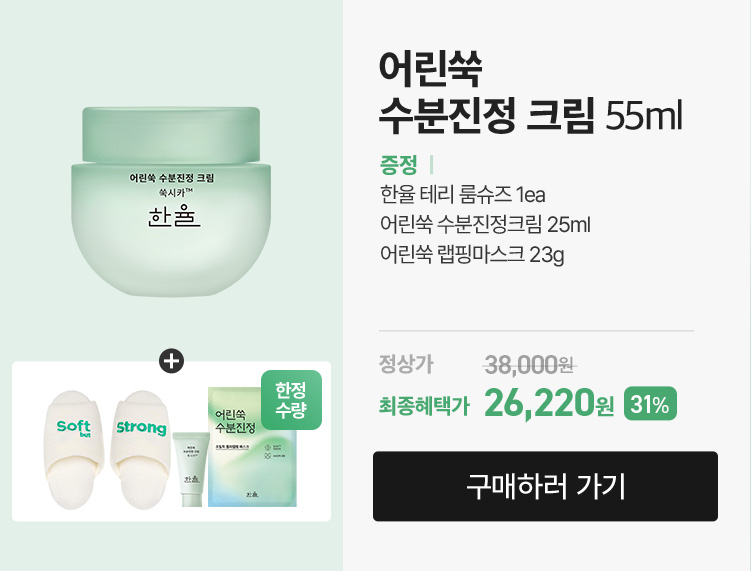Click the 최종혜택가 label
751x571 pixels.
click(424, 406)
